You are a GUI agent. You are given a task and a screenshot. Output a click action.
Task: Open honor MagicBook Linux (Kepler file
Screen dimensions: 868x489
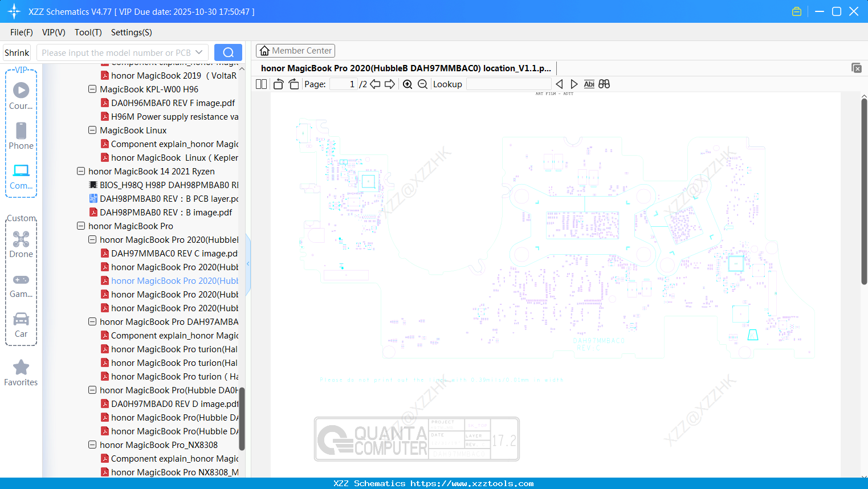[x=169, y=157]
